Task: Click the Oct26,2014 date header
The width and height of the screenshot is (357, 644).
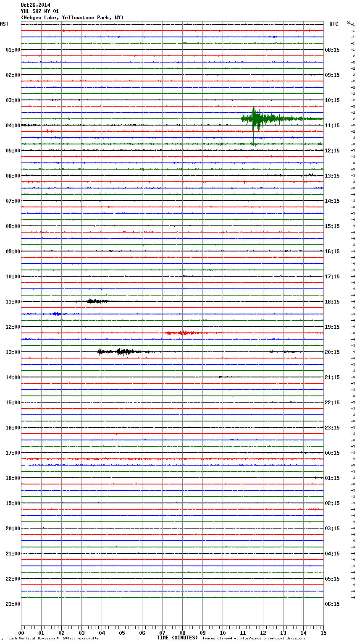Action: (x=35, y=5)
